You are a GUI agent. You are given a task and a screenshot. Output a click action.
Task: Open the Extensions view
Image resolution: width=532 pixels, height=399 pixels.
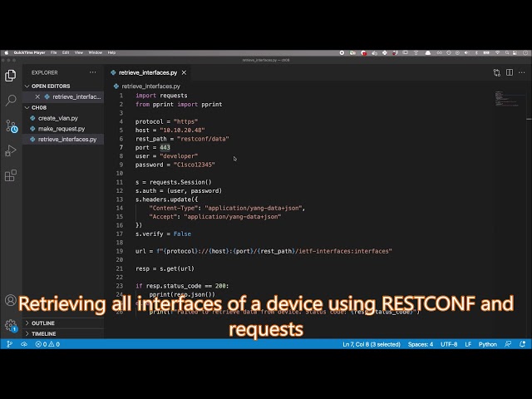tap(11, 175)
